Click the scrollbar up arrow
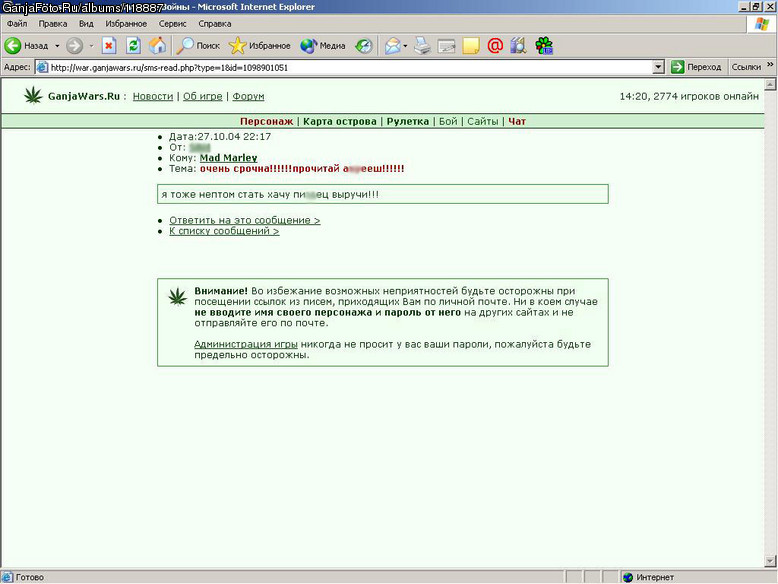This screenshot has width=778, height=584. (770, 84)
